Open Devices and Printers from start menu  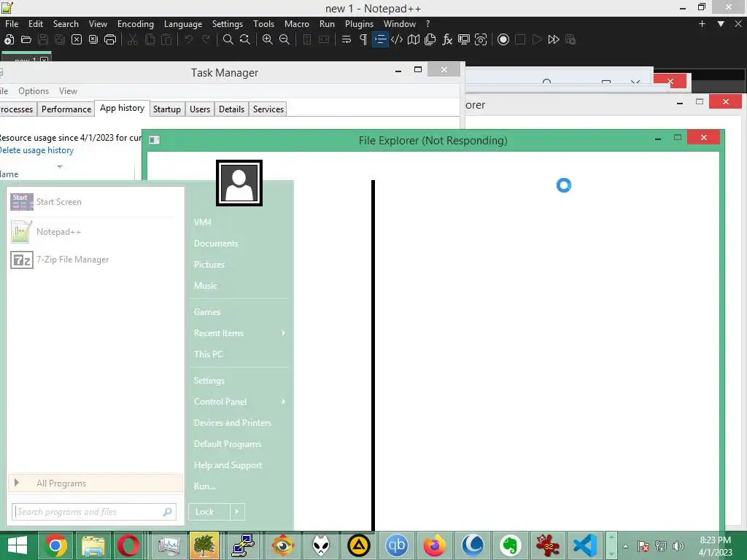(233, 423)
